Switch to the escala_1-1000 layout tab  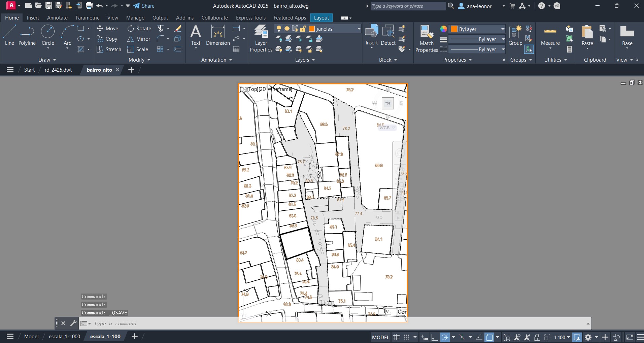pyautogui.click(x=64, y=336)
